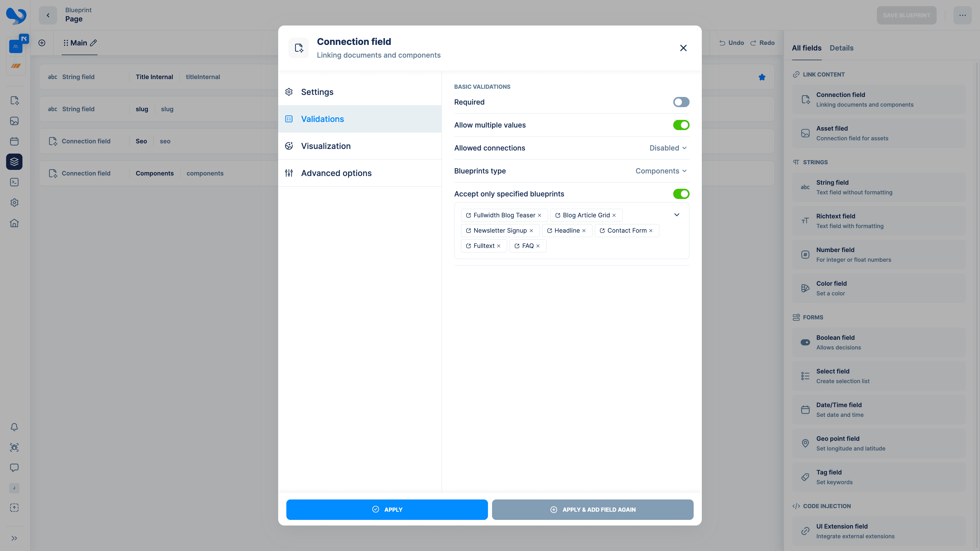Expand the specified blueprints list chevron
This screenshot has height=551, width=980.
(x=677, y=215)
